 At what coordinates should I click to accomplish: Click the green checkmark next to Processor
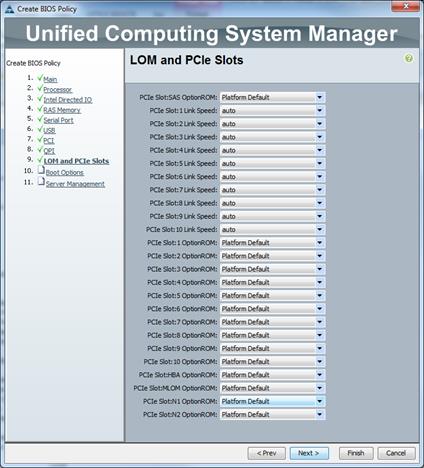click(40, 88)
